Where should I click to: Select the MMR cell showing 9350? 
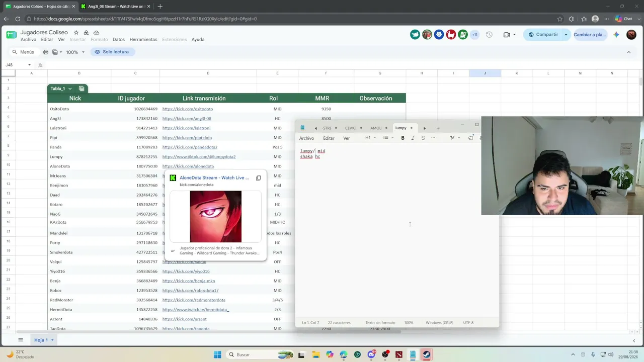pyautogui.click(x=326, y=109)
